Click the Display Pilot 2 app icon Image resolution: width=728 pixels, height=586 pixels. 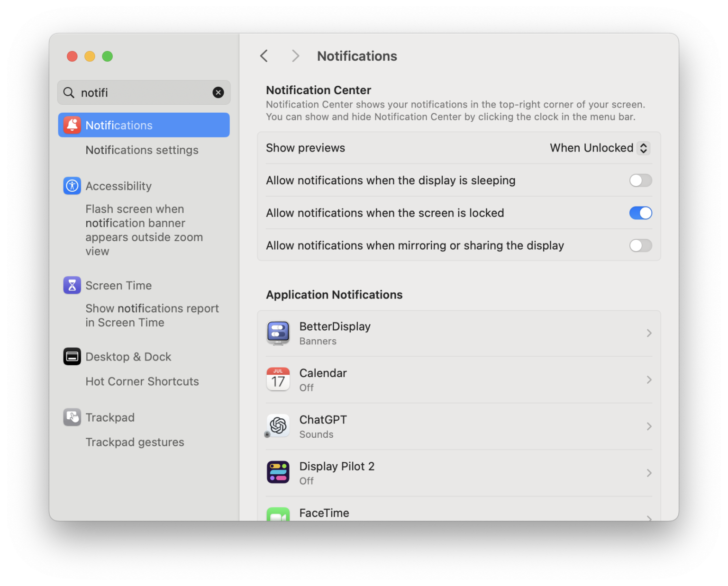click(278, 472)
